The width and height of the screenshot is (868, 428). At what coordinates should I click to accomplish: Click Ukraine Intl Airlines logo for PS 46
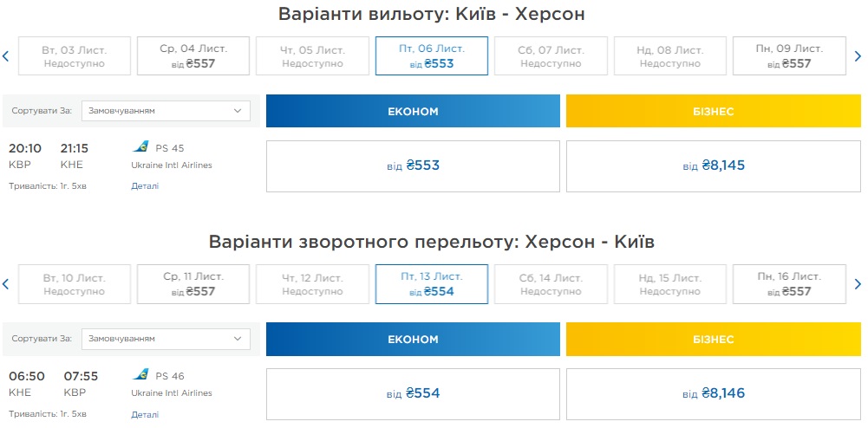tap(140, 375)
